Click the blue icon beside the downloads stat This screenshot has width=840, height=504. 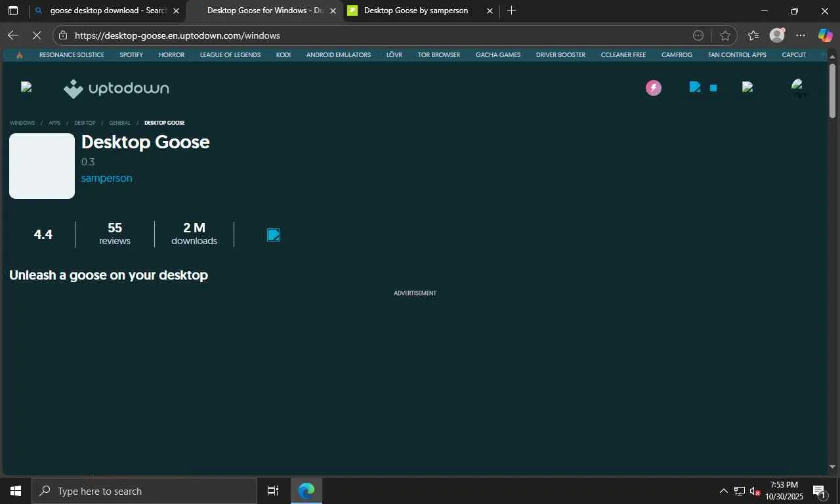tap(274, 235)
